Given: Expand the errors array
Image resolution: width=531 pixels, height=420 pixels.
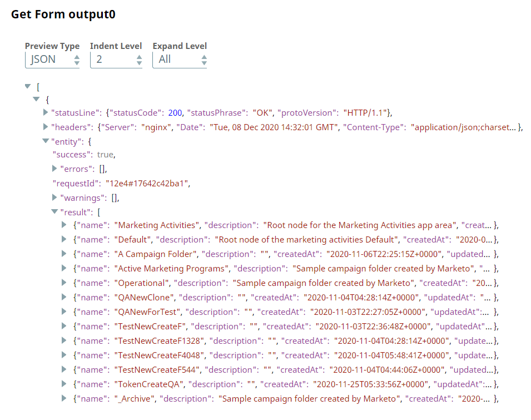Looking at the screenshot, I should (x=54, y=169).
